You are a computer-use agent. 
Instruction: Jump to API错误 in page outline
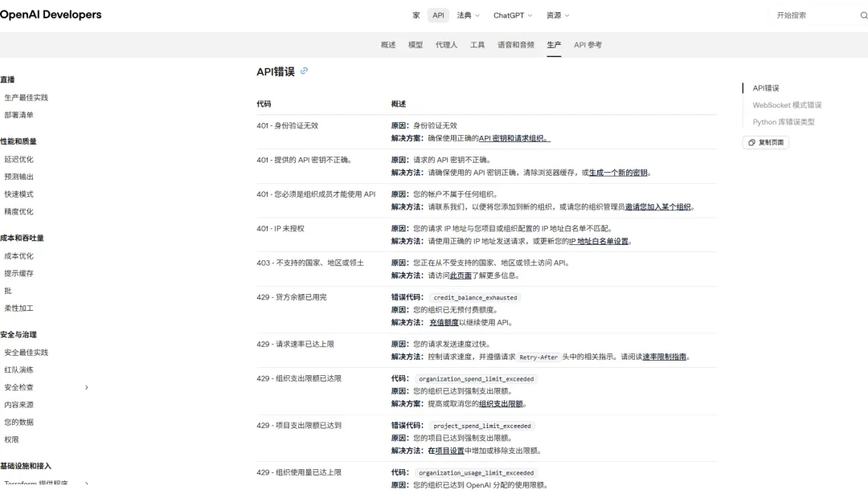pyautogui.click(x=766, y=88)
